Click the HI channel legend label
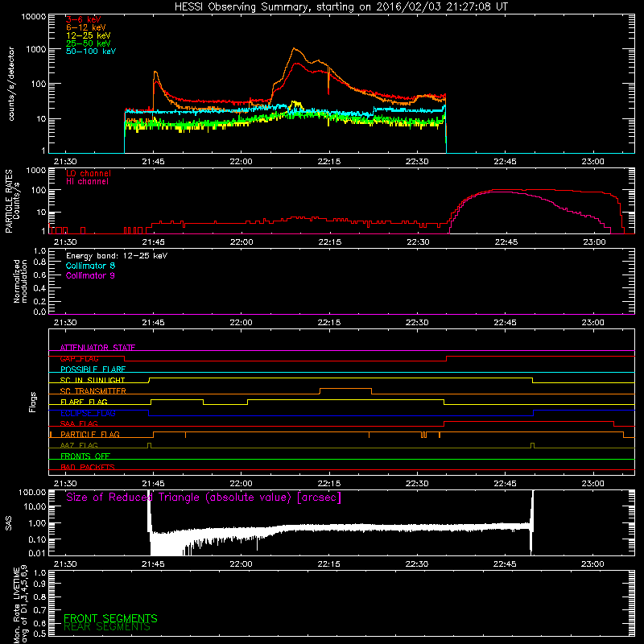Image resolution: width=644 pixels, height=644 pixels. [87, 181]
